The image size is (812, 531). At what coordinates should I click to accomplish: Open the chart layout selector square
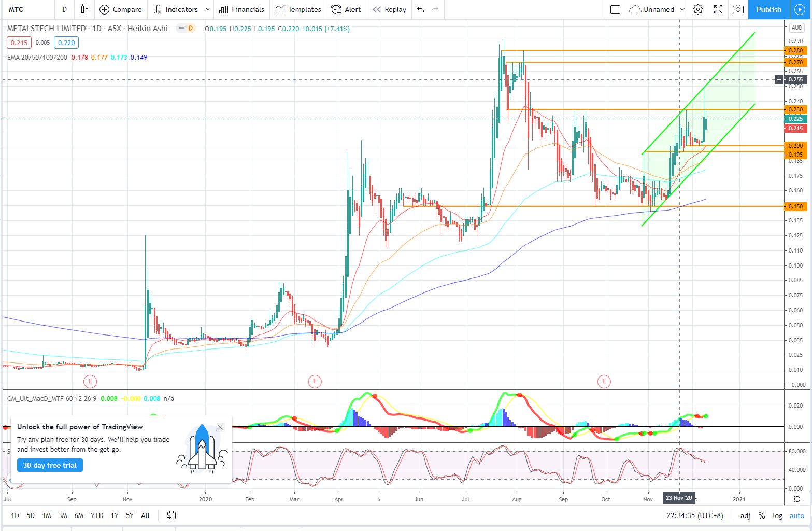pyautogui.click(x=615, y=9)
